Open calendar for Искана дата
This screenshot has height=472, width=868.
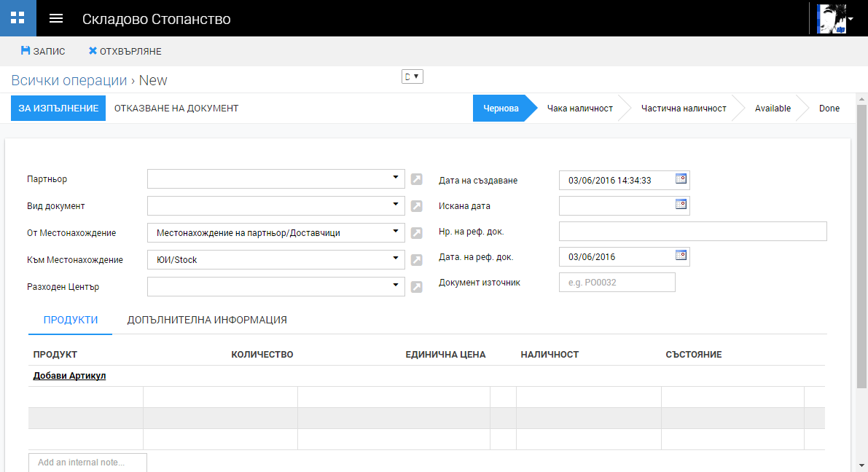681,205
